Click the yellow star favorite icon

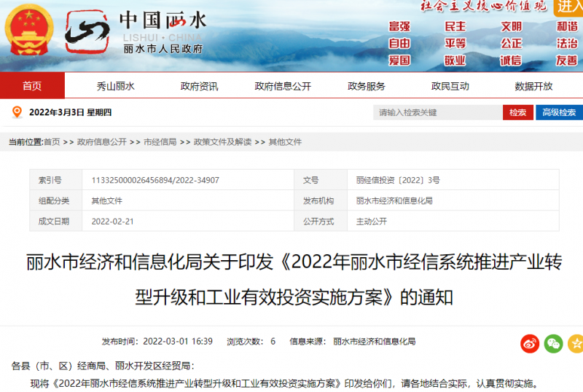(x=576, y=342)
